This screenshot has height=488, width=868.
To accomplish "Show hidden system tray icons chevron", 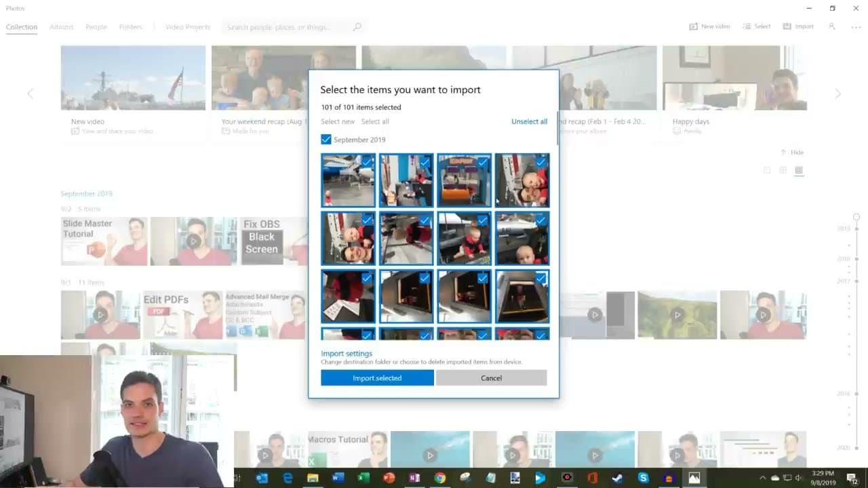I will (x=762, y=478).
